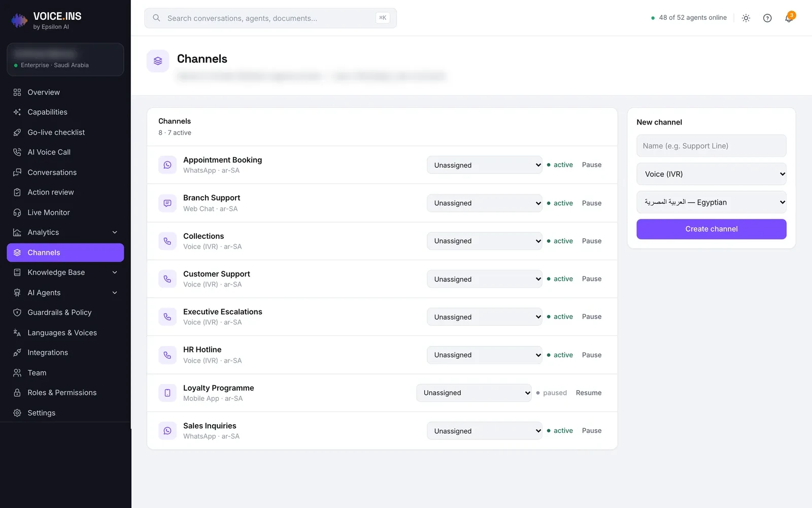The width and height of the screenshot is (812, 508).
Task: Open the Voice (IVR) channel type dropdown
Action: tap(712, 174)
